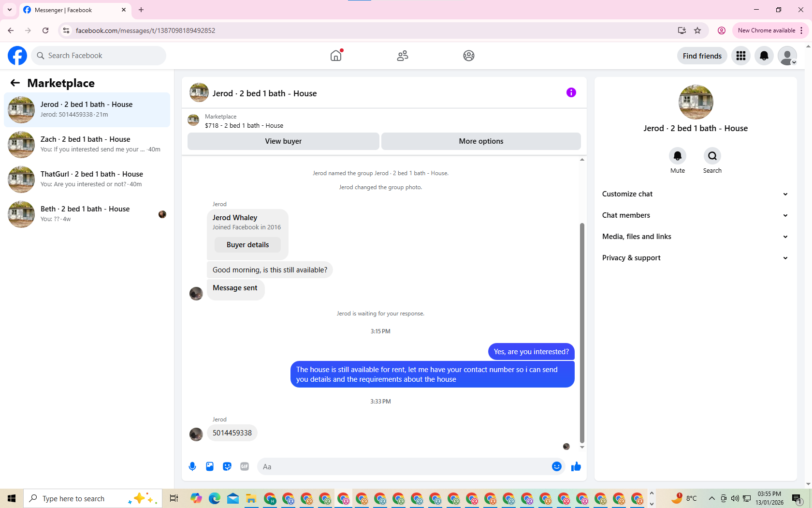Open Task View on taskbar

pos(174,498)
